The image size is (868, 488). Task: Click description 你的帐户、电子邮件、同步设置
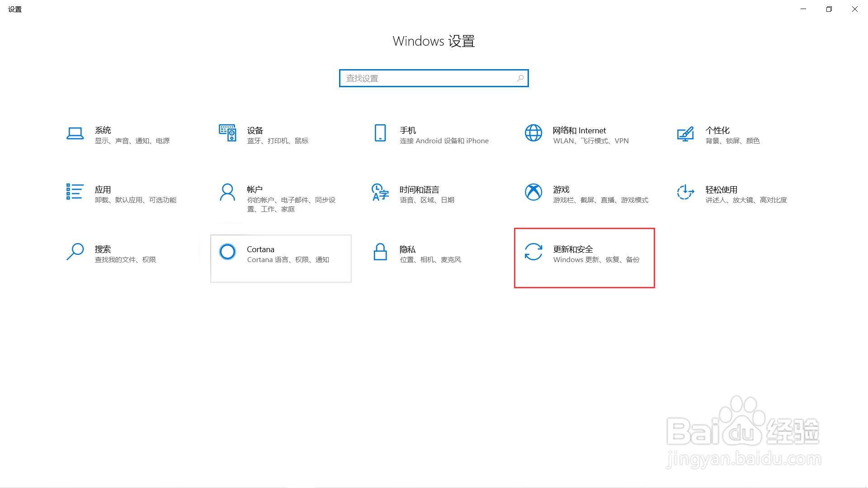[291, 205]
